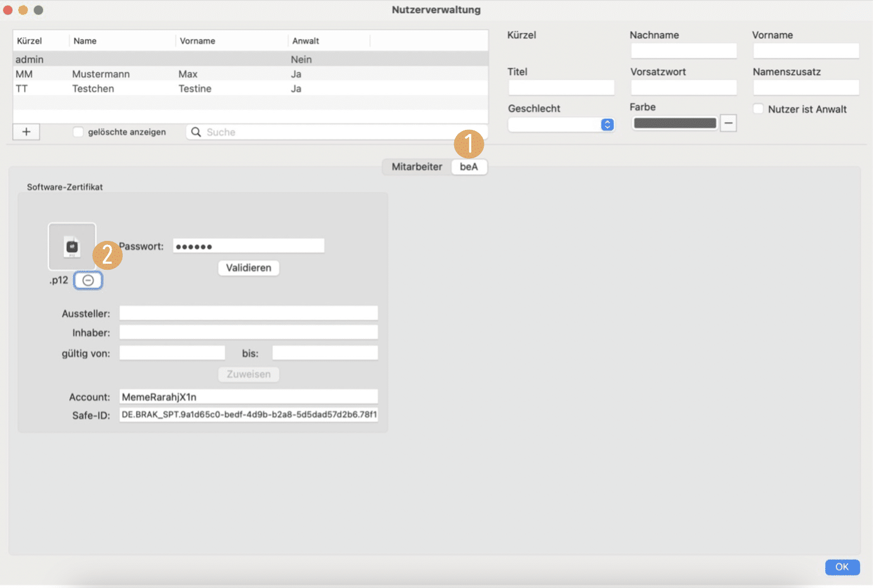Click the disabled Zuweisen button
The width and height of the screenshot is (873, 588).
(x=249, y=374)
